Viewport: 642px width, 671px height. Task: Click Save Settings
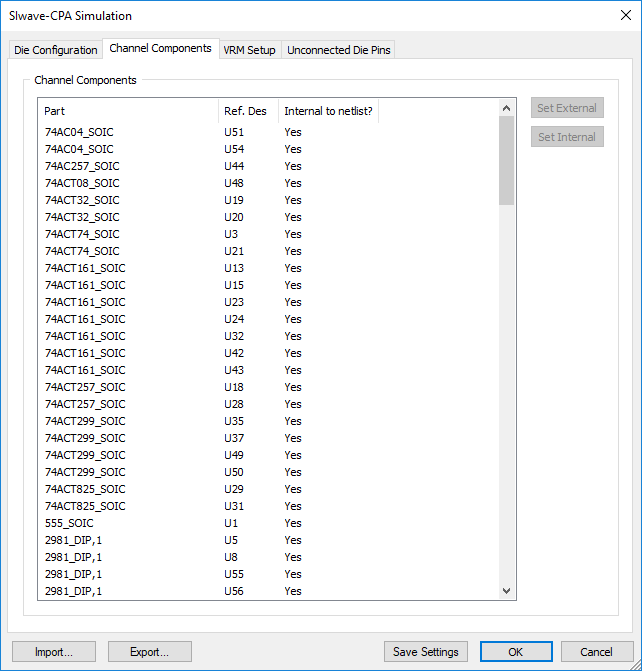[x=425, y=652]
